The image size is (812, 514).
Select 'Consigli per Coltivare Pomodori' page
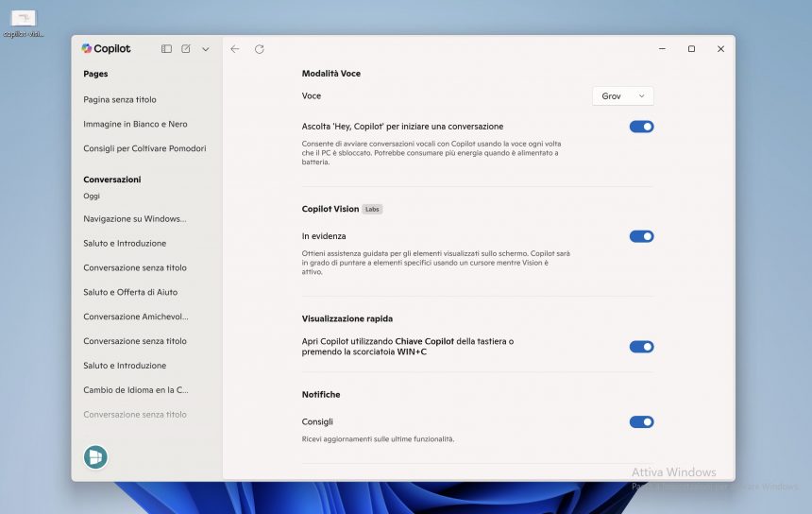(x=144, y=148)
